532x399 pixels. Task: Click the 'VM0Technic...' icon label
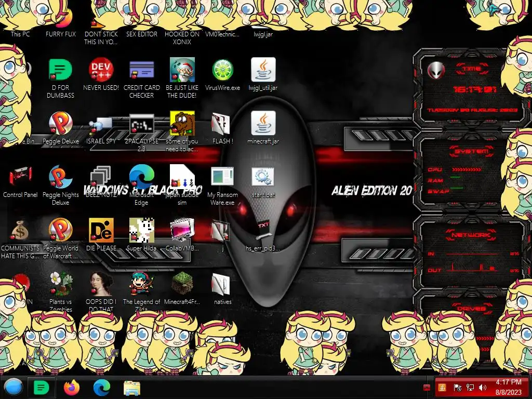(x=222, y=34)
